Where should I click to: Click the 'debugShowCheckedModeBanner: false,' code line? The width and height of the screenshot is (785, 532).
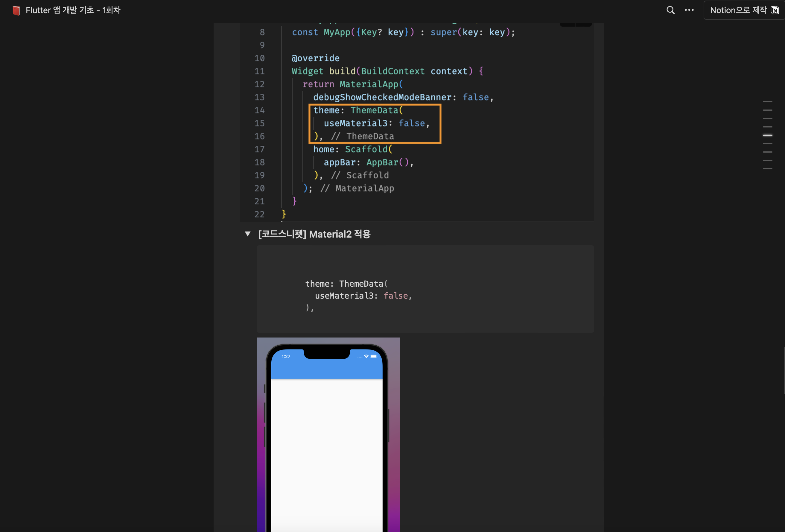pyautogui.click(x=403, y=97)
